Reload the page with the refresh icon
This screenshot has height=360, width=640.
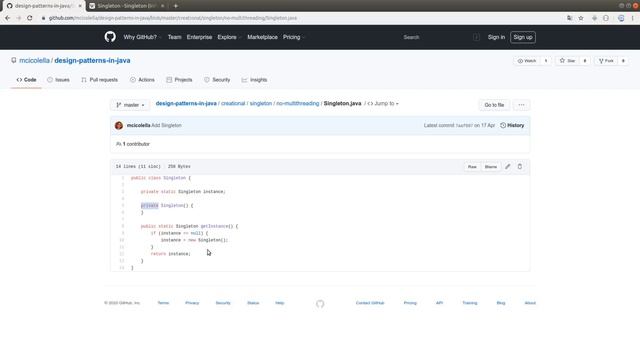click(x=30, y=18)
